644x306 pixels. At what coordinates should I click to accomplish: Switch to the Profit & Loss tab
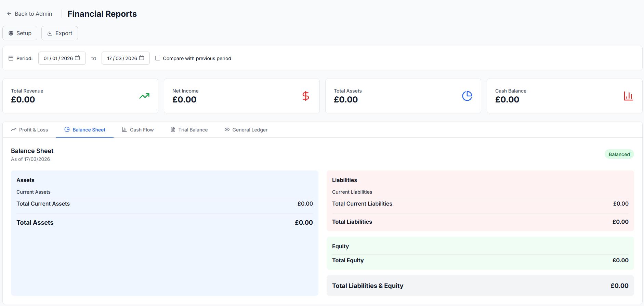pos(29,130)
